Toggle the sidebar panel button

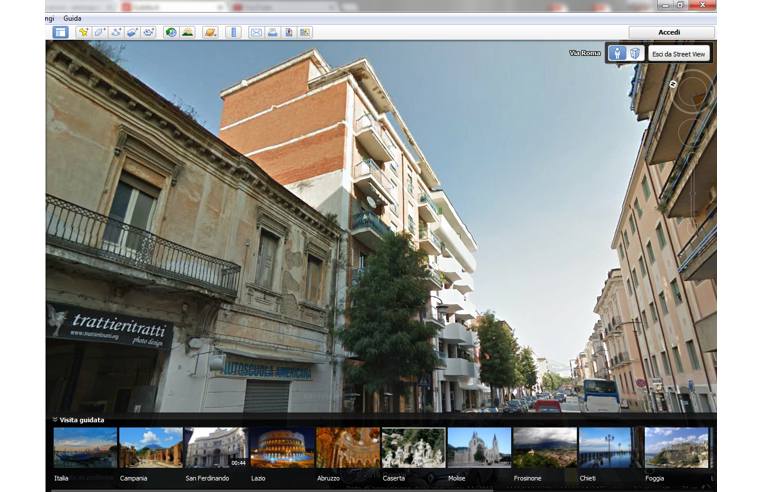click(x=60, y=32)
